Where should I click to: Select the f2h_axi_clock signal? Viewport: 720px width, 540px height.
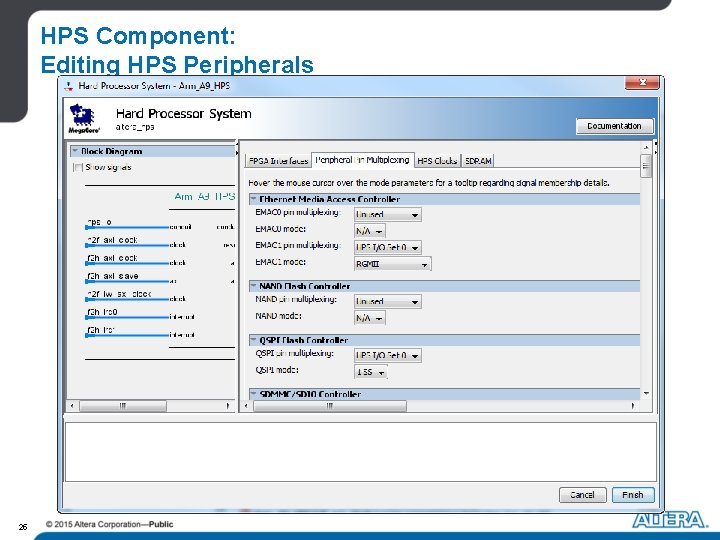tap(112, 258)
